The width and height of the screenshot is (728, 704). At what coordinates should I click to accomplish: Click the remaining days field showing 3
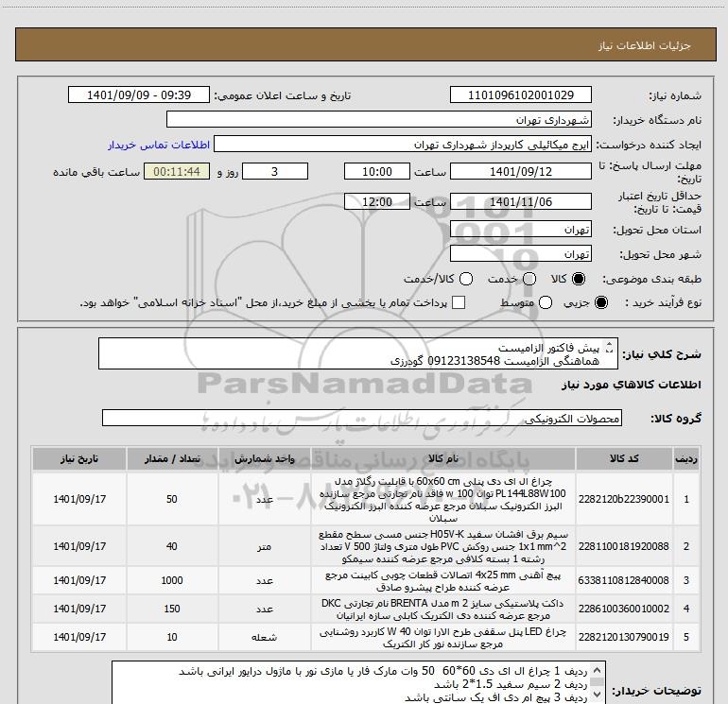(x=275, y=171)
